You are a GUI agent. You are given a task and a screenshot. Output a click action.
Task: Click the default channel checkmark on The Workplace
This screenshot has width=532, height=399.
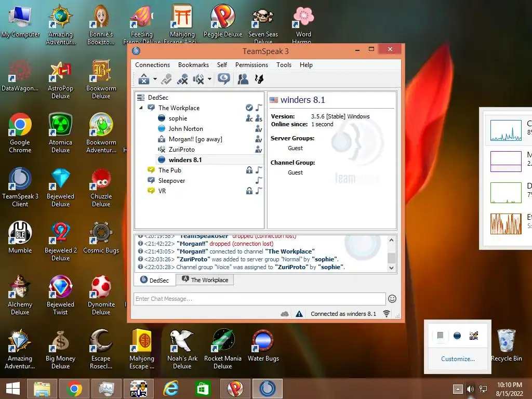(249, 108)
